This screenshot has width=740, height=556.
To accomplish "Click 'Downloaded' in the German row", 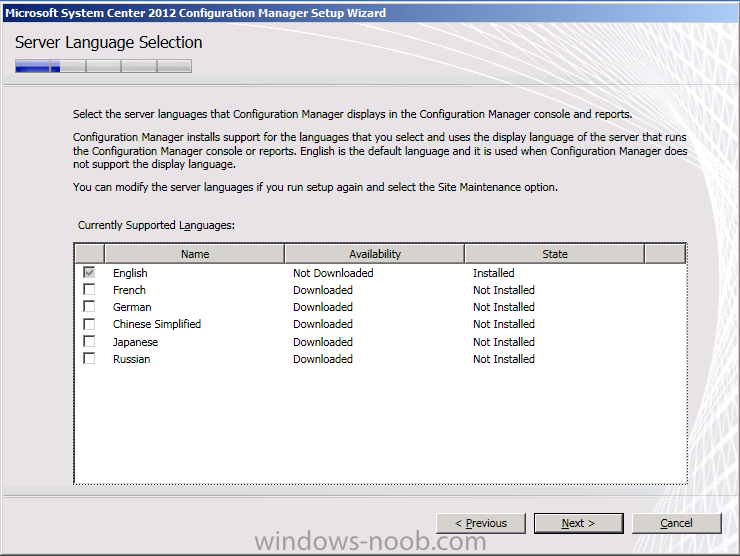I will (x=323, y=307).
